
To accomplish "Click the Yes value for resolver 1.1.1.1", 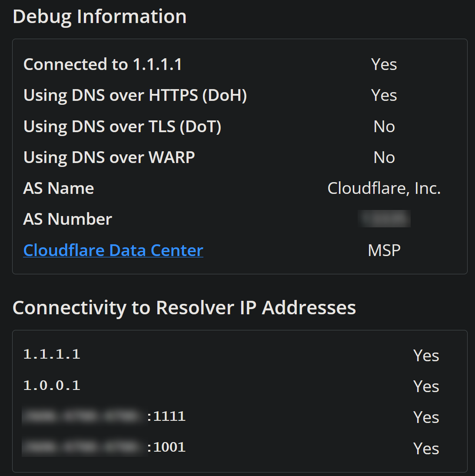I will tap(426, 356).
